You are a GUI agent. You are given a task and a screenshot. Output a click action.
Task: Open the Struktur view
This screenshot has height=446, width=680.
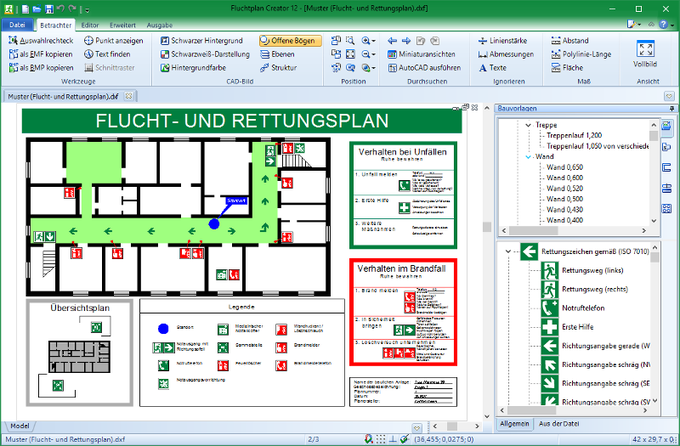278,68
